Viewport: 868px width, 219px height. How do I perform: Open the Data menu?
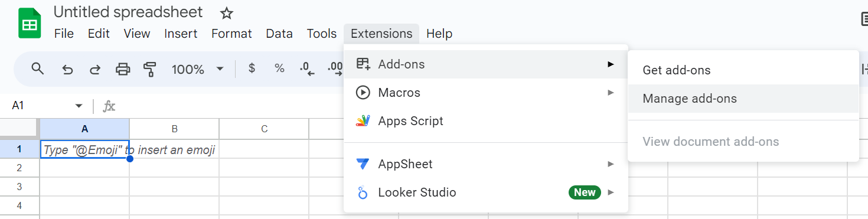[279, 34]
